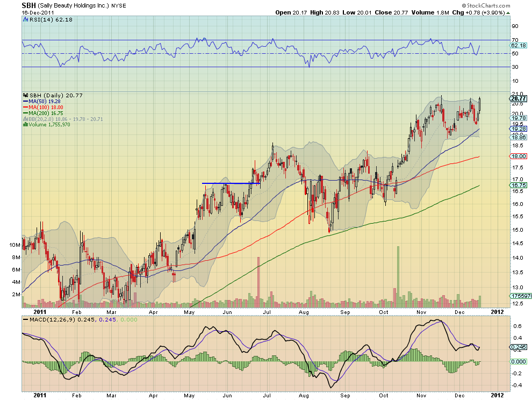This screenshot has height=400, width=532.
Task: Click the 70 overbought level on RSI axis
Action: [x=515, y=40]
